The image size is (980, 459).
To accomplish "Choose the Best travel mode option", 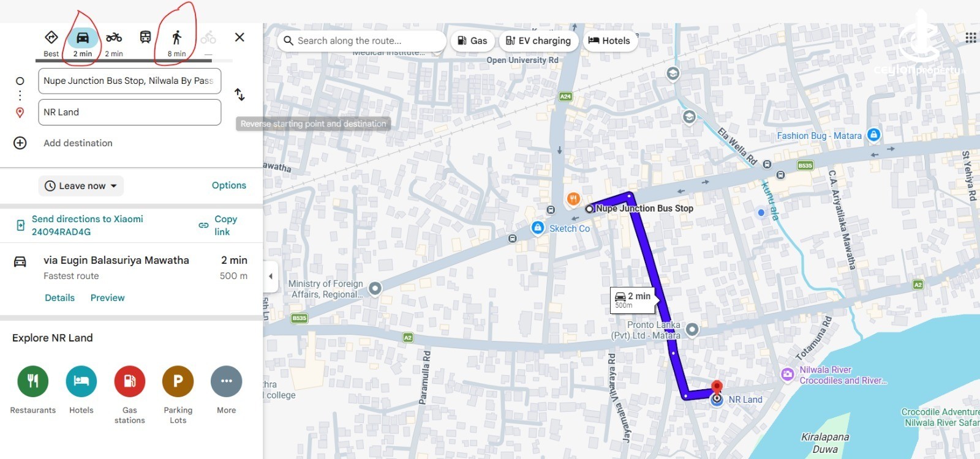I will 51,43.
